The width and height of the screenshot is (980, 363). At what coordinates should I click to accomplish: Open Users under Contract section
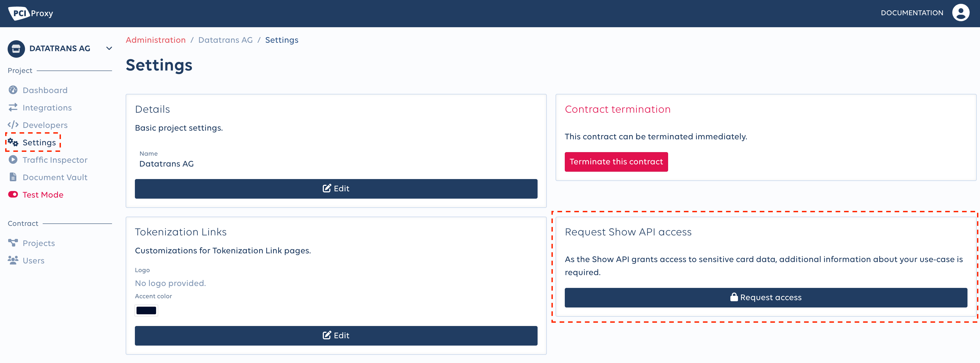(x=33, y=260)
